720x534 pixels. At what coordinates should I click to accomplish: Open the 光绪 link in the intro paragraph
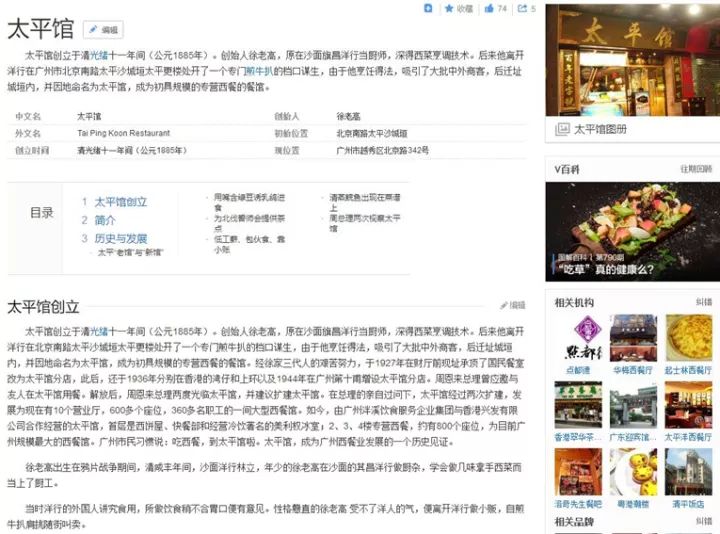click(99, 56)
